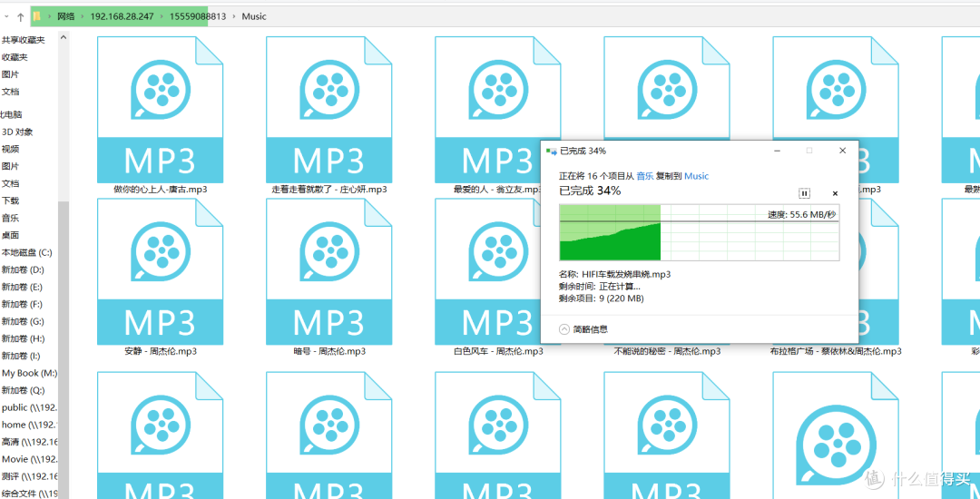Pause the file copy operation
Image resolution: width=980 pixels, height=499 pixels.
804,193
